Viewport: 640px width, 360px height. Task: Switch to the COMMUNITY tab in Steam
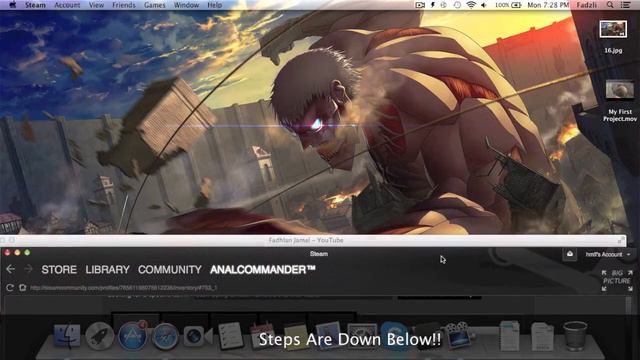click(170, 270)
